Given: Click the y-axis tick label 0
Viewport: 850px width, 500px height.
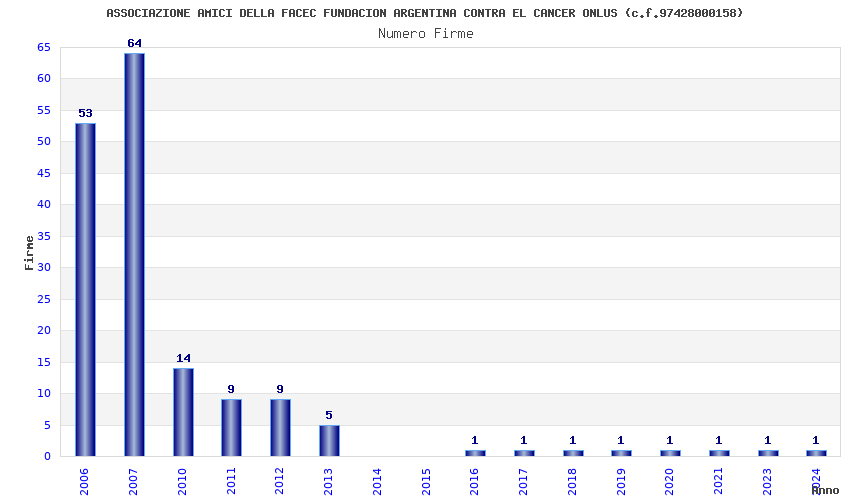Looking at the screenshot, I should [x=47, y=456].
